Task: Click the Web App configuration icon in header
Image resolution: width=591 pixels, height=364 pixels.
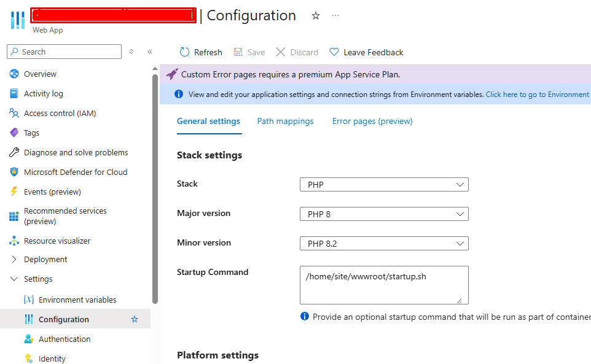Action: (x=18, y=20)
